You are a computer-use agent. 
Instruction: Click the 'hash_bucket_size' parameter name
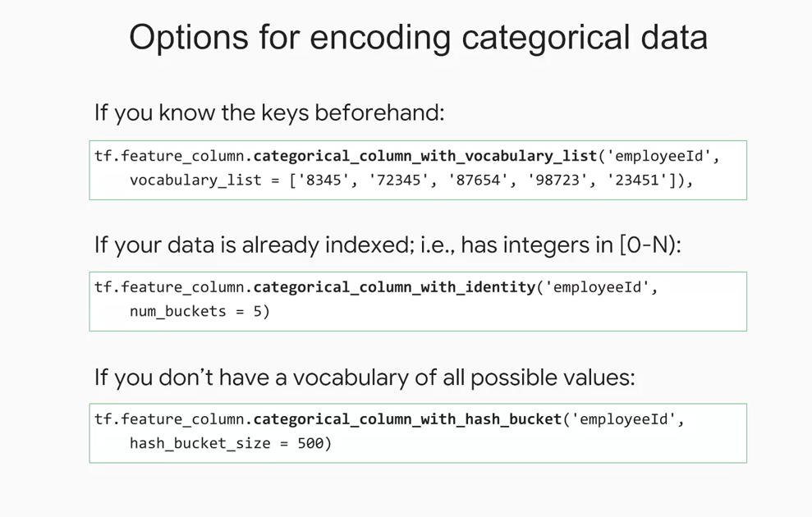click(x=200, y=443)
